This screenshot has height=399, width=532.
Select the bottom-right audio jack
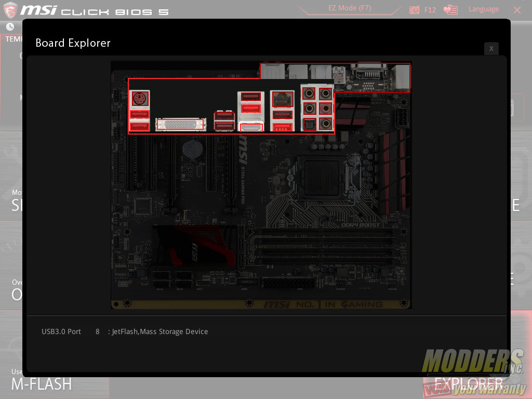click(x=325, y=124)
